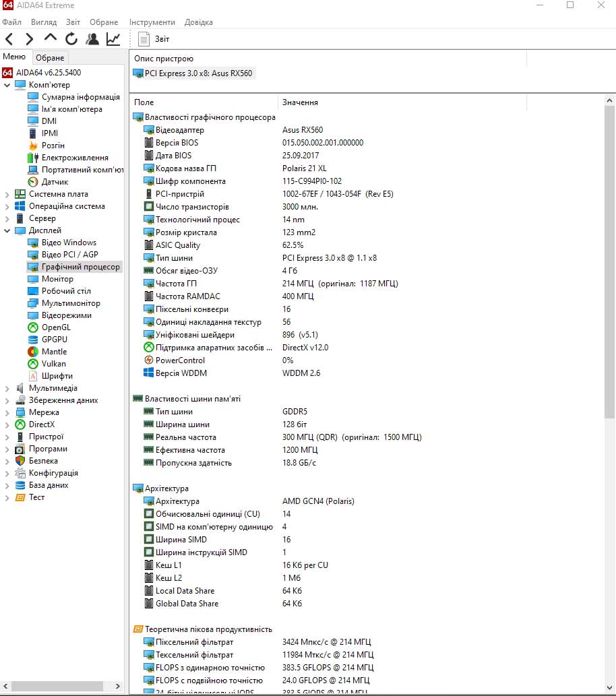
Task: Click the laptop icon beside Портативний комп'ютер
Action: point(33,170)
